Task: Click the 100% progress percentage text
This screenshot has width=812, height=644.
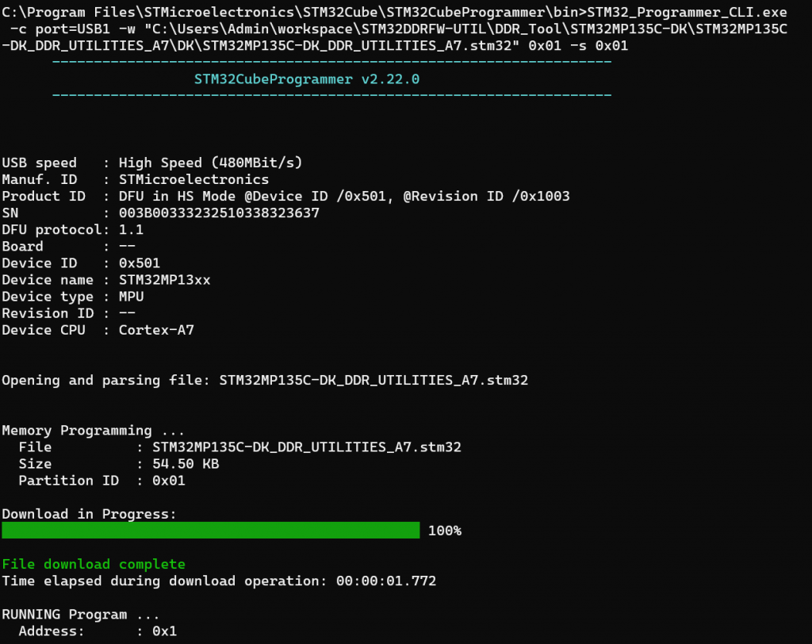Action: point(444,531)
